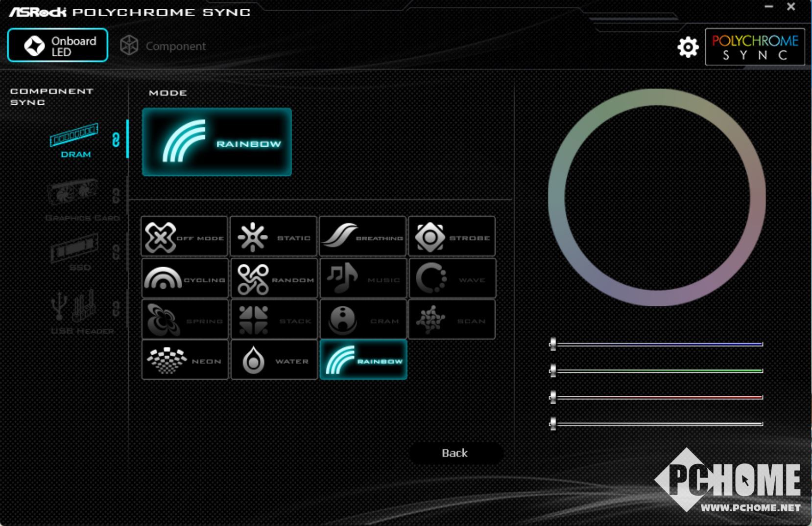Switch to the Onboard LED tab
The image size is (812, 526).
tap(58, 46)
